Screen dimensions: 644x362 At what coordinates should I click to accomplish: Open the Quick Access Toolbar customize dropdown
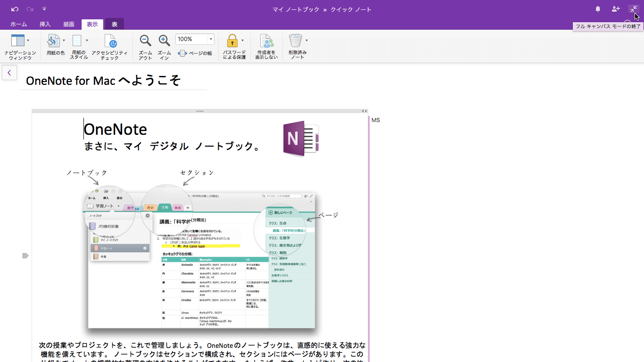pyautogui.click(x=44, y=9)
